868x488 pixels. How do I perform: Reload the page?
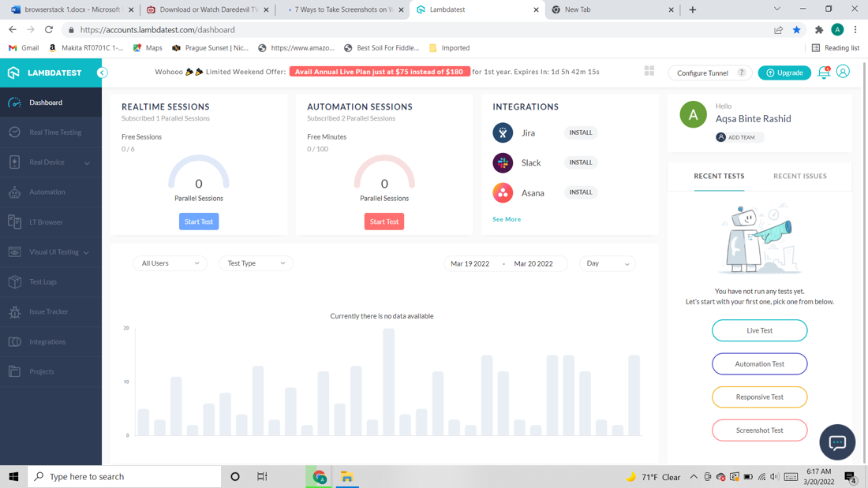pos(49,29)
